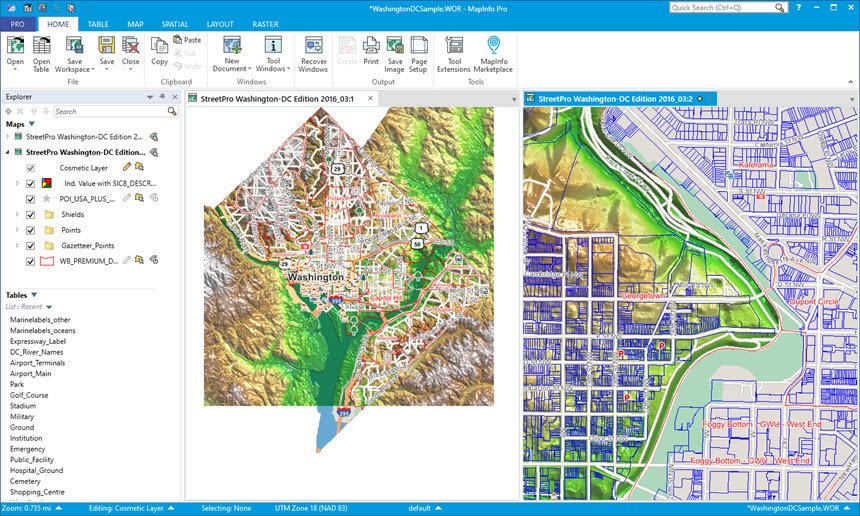The width and height of the screenshot is (860, 516).
Task: Open the Tables section dropdown arrow
Action: pos(34,295)
